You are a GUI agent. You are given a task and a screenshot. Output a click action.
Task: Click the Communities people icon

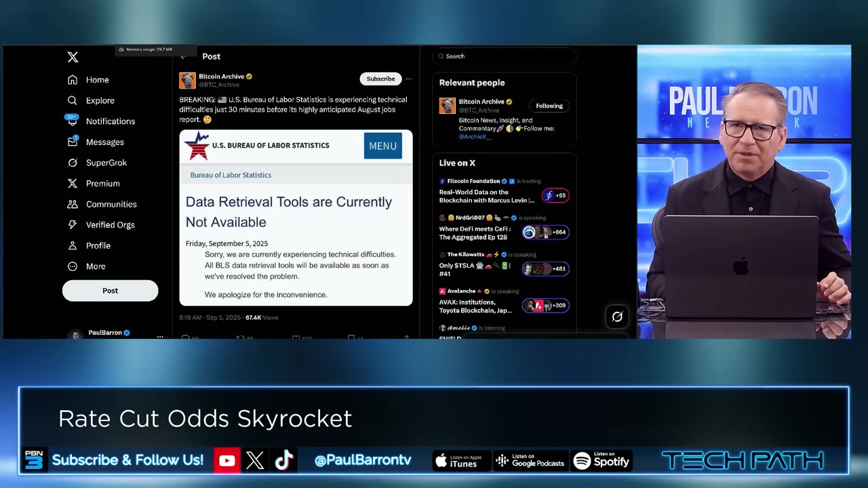pos(73,204)
